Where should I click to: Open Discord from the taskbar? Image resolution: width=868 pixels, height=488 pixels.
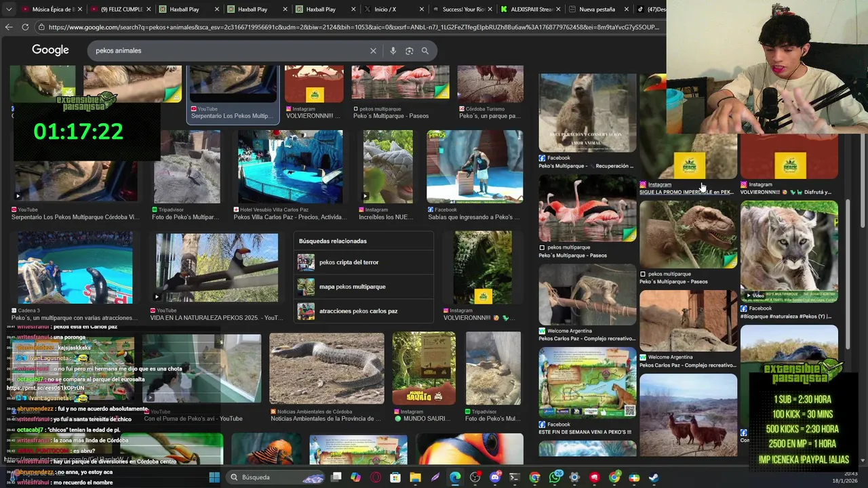pyautogui.click(x=495, y=477)
